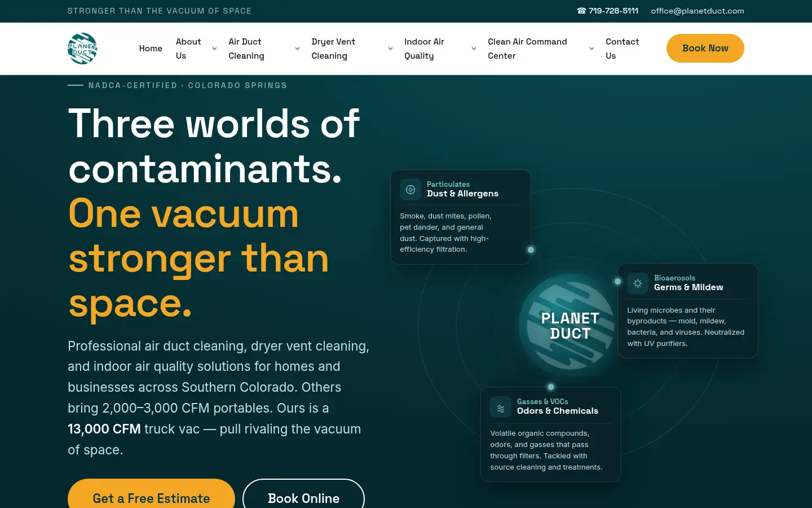812x508 pixels.
Task: Click the Bioaerosols germ icon
Action: (x=638, y=283)
